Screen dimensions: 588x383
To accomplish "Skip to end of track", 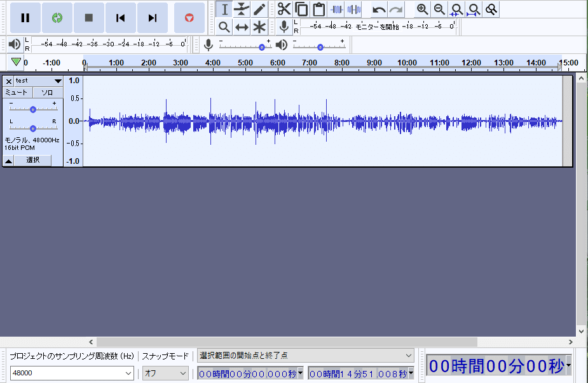I will [x=153, y=18].
